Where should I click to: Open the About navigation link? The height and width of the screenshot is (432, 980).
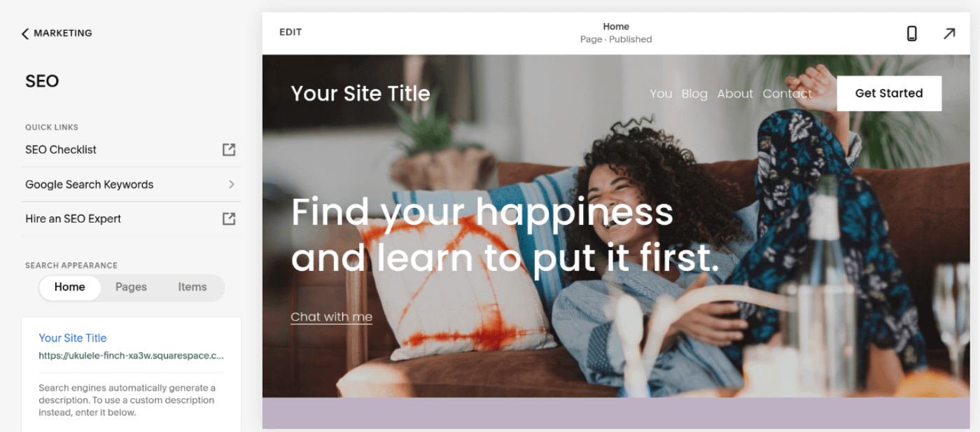point(735,94)
